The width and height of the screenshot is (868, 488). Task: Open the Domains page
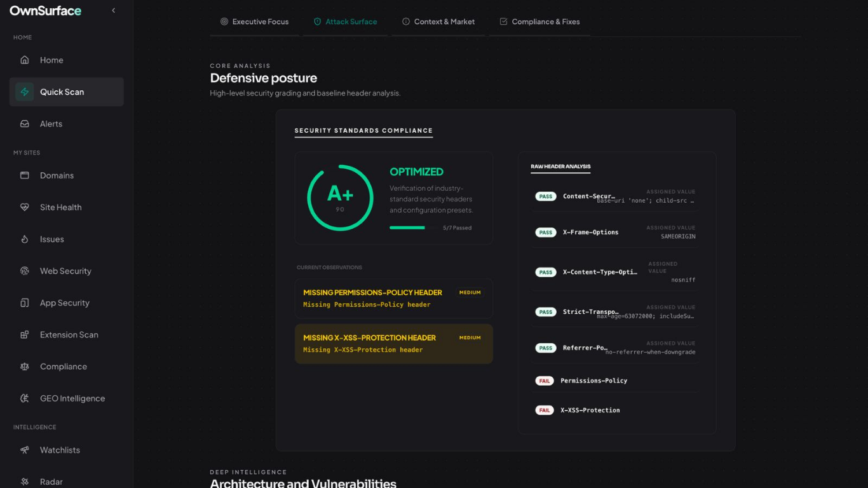66,175
